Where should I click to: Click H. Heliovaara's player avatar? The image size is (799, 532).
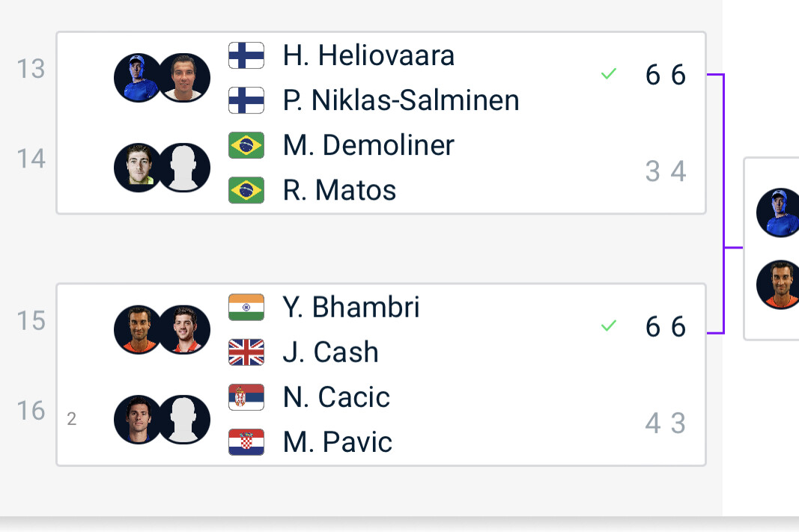tap(138, 78)
